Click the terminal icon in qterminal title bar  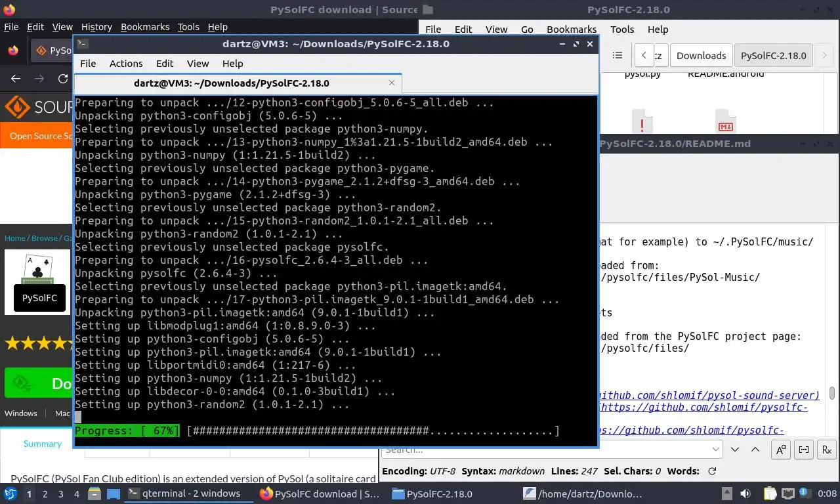tap(82, 44)
